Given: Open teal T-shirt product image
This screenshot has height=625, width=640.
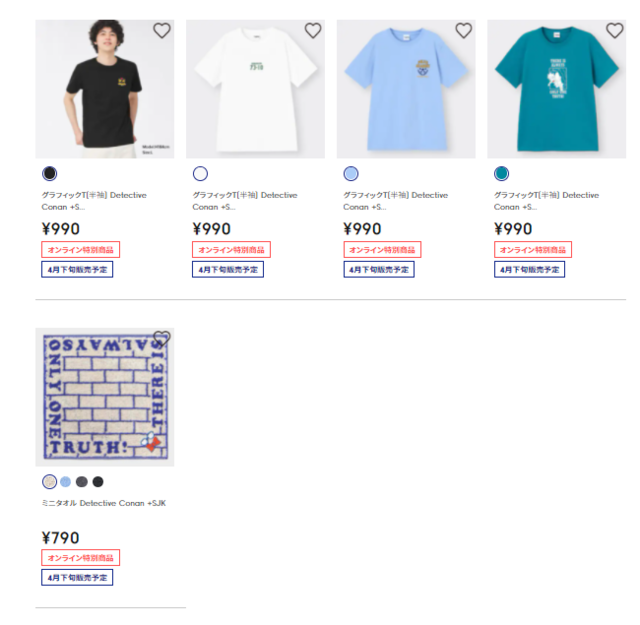Looking at the screenshot, I should pyautogui.click(x=556, y=89).
